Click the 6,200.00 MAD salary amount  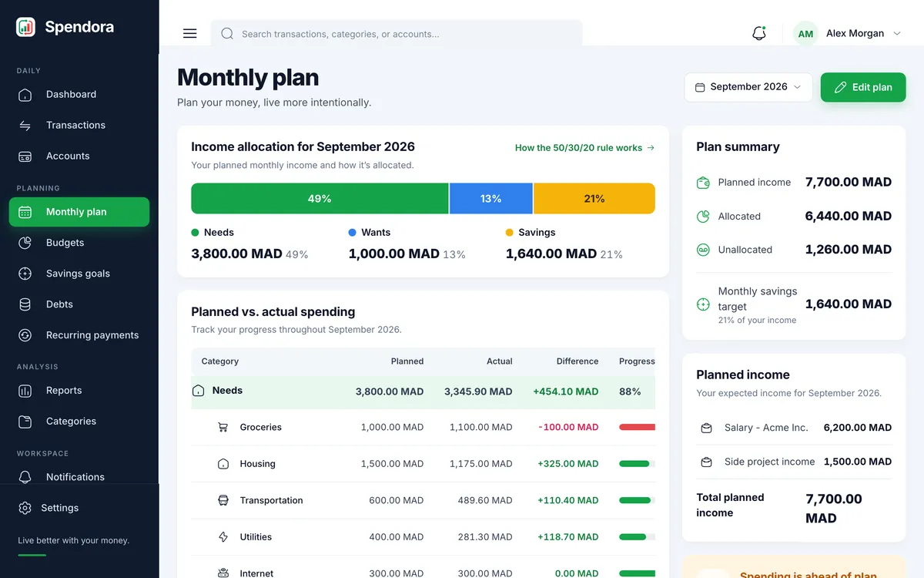tap(858, 428)
